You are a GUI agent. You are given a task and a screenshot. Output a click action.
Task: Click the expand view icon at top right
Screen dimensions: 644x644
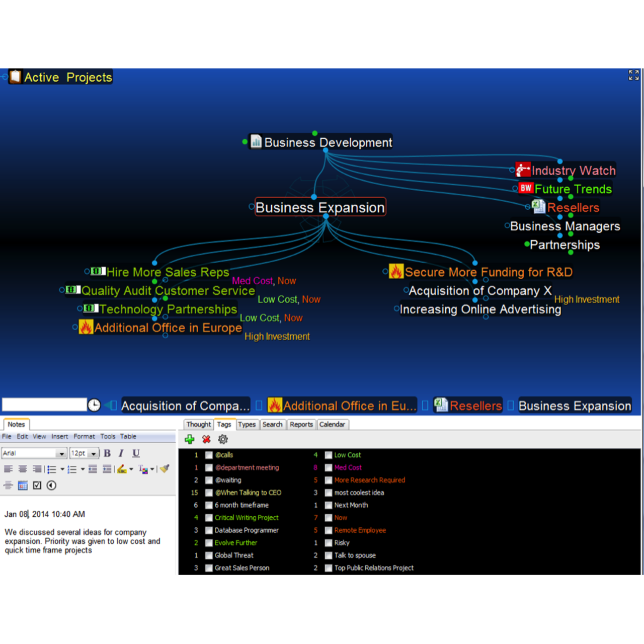(x=633, y=75)
